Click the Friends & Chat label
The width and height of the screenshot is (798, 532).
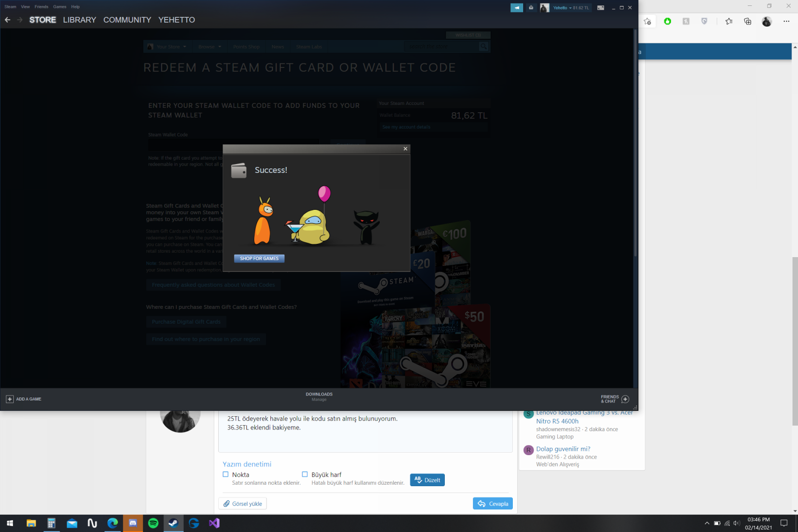click(x=610, y=399)
